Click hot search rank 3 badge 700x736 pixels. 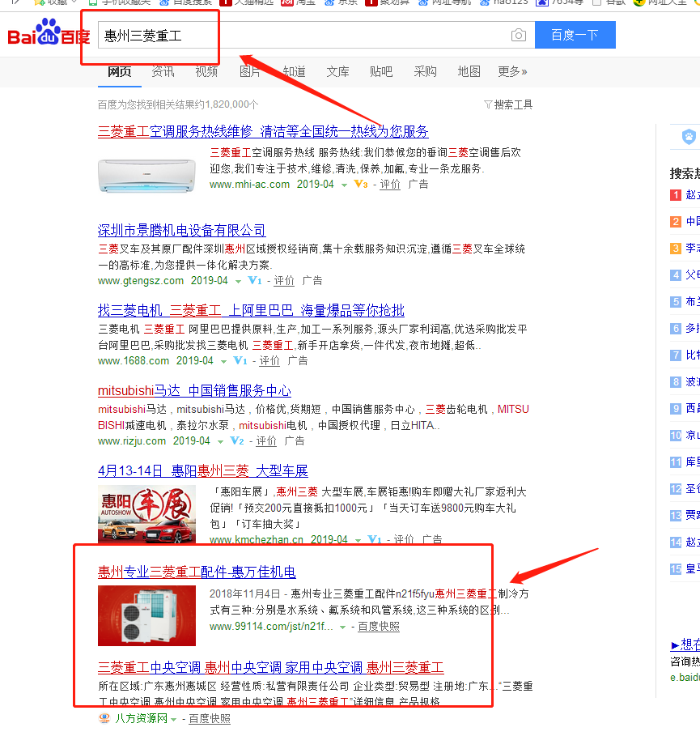tap(676, 249)
